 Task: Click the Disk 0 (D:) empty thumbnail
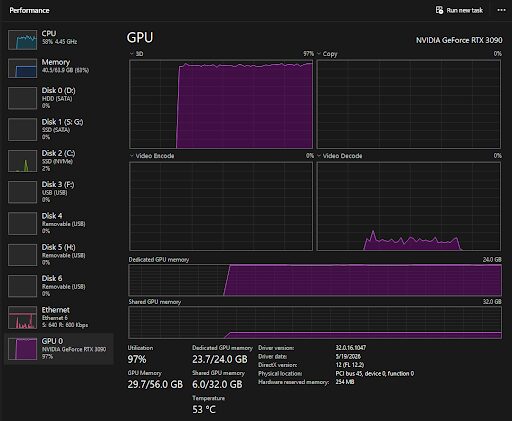pos(22,98)
